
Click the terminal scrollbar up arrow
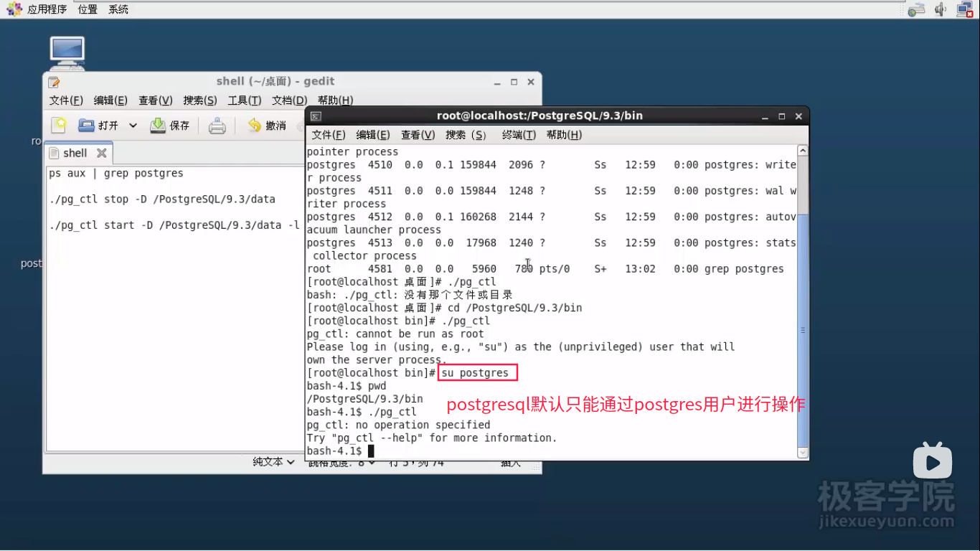coord(803,150)
